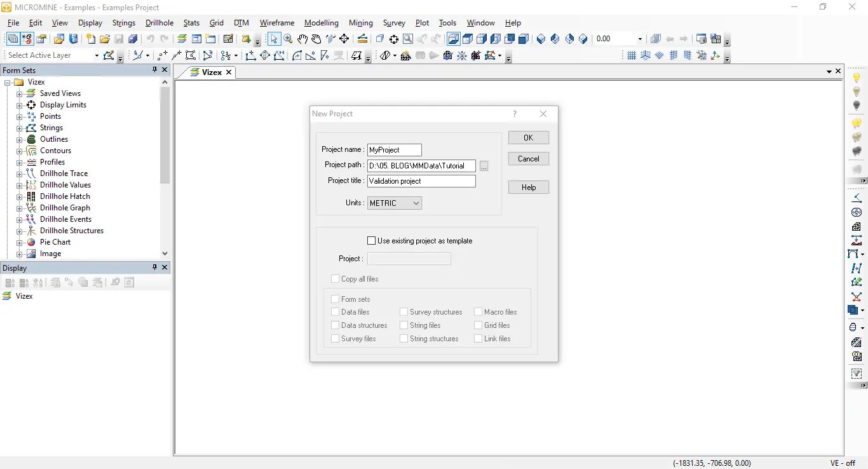Click the Project name input field
The width and height of the screenshot is (868, 469).
[x=395, y=150]
